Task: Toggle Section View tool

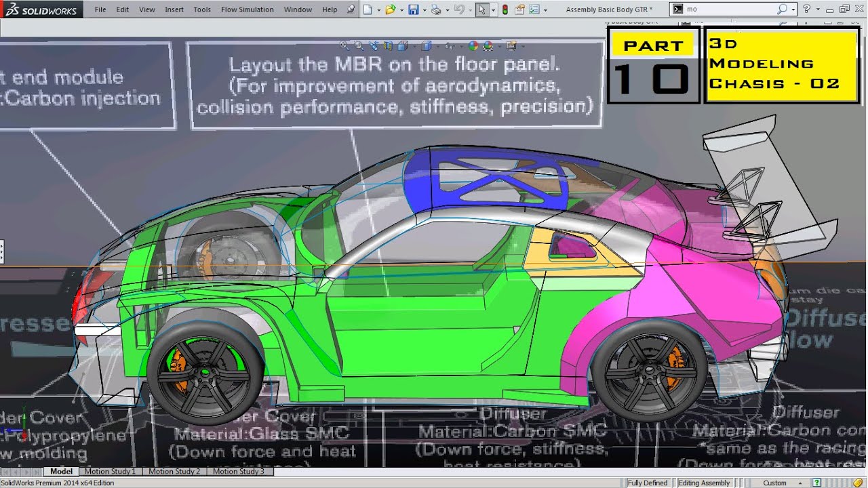Action: pyautogui.click(x=388, y=46)
